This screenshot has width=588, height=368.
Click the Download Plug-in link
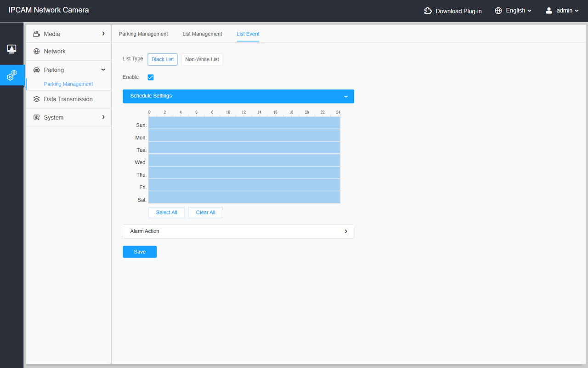(458, 11)
